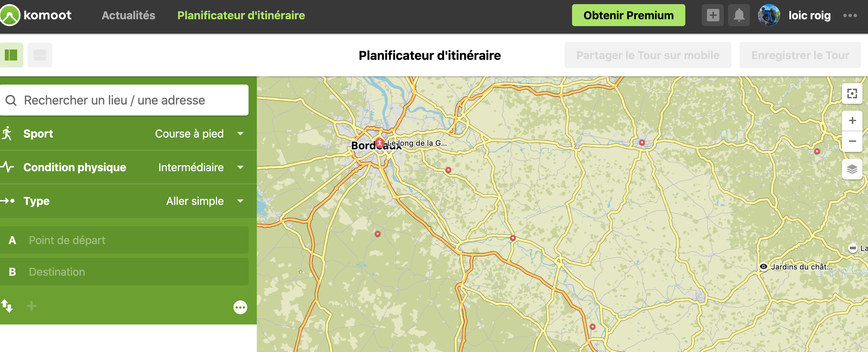868x352 pixels.
Task: Go to the Actualités tab
Action: 128,15
